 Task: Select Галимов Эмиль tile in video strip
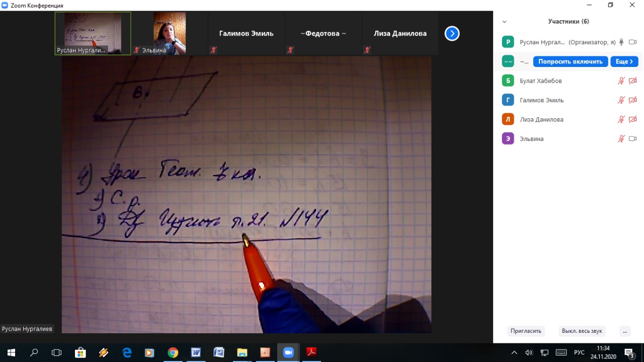(x=246, y=34)
